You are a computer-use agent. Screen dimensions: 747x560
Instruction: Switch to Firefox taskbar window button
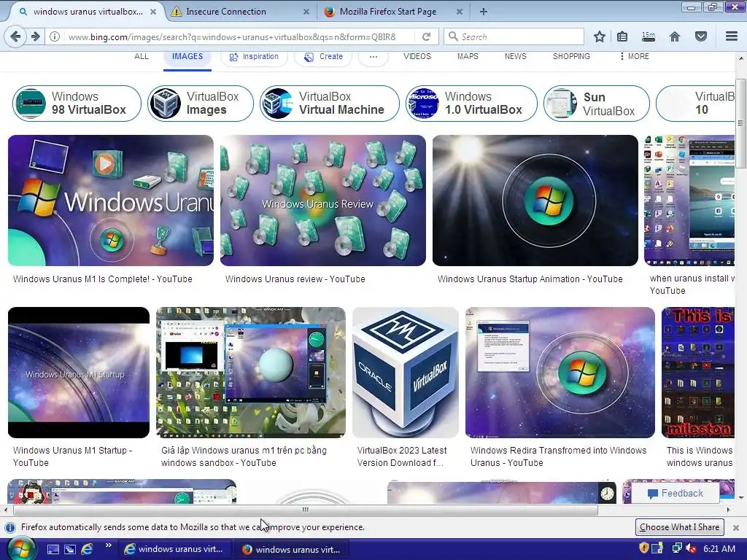(x=292, y=549)
